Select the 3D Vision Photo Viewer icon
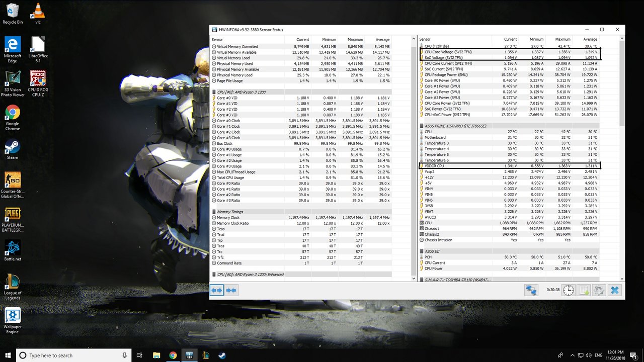Image resolution: width=644 pixels, height=362 pixels. 13,83
